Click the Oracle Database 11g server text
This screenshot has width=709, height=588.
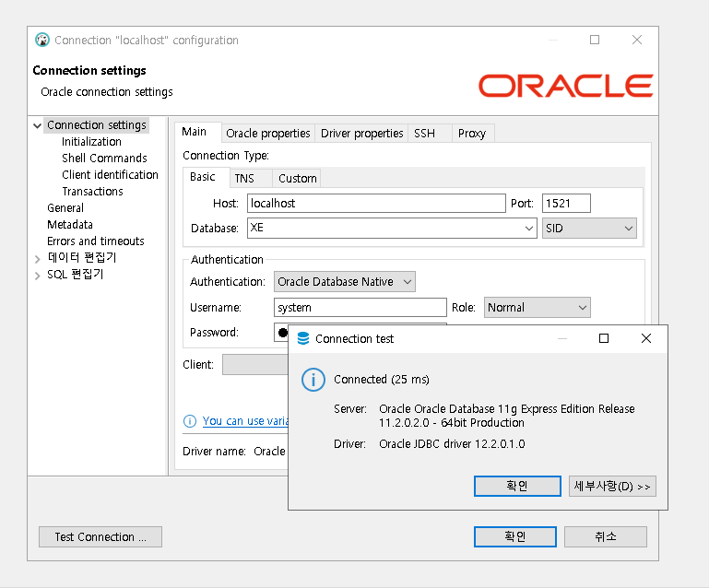(506, 416)
